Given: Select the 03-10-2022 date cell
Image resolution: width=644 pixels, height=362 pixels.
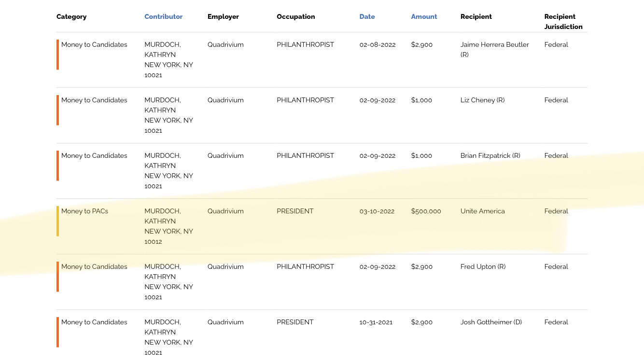Looking at the screenshot, I should [x=377, y=211].
